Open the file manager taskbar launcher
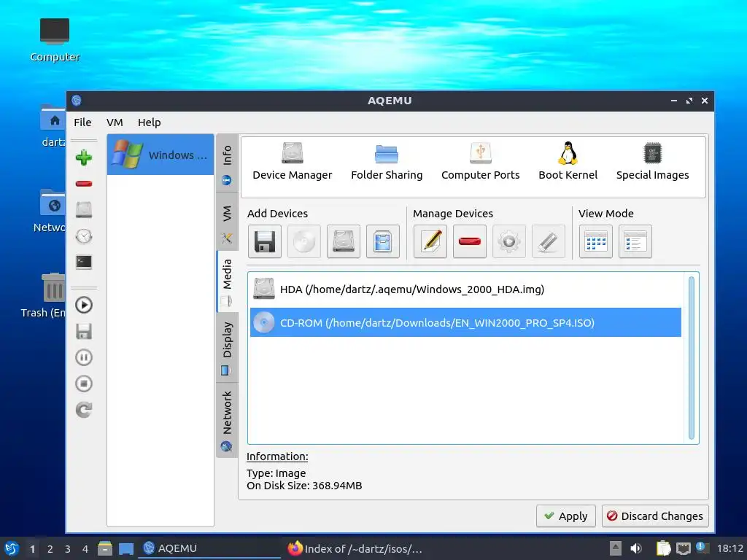This screenshot has height=560, width=747. [105, 548]
